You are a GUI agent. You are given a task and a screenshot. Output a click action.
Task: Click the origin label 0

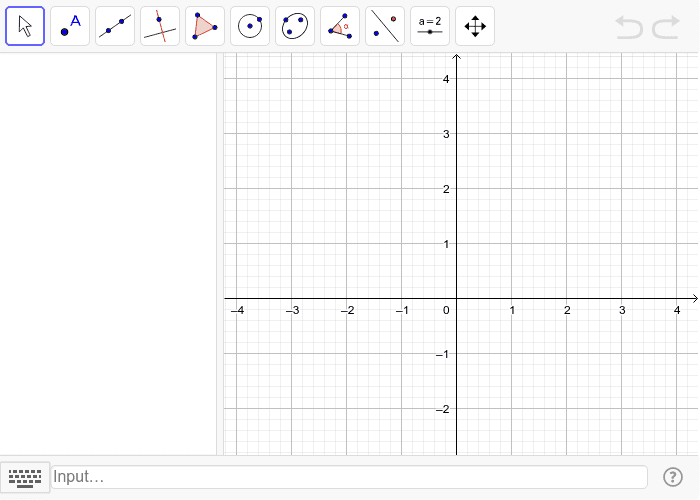pyautogui.click(x=446, y=310)
